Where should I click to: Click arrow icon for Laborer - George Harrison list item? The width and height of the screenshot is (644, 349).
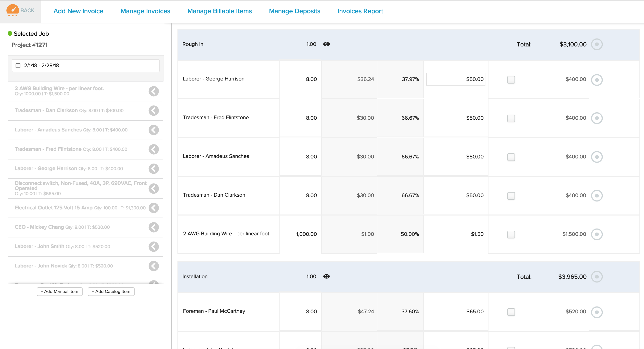point(154,169)
